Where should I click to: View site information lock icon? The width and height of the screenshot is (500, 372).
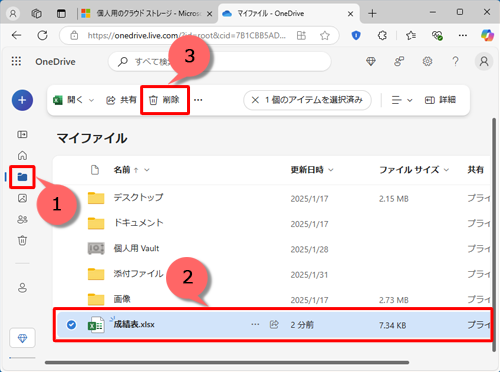pos(74,35)
